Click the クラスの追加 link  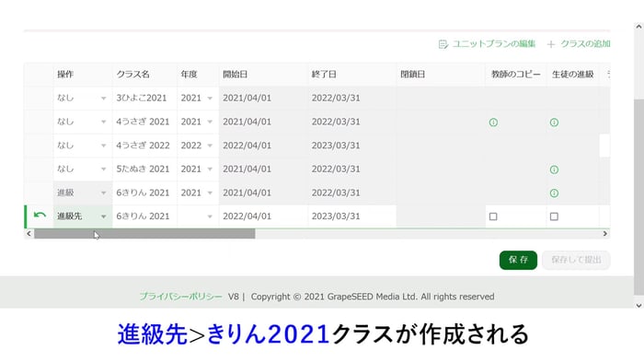[585, 43]
